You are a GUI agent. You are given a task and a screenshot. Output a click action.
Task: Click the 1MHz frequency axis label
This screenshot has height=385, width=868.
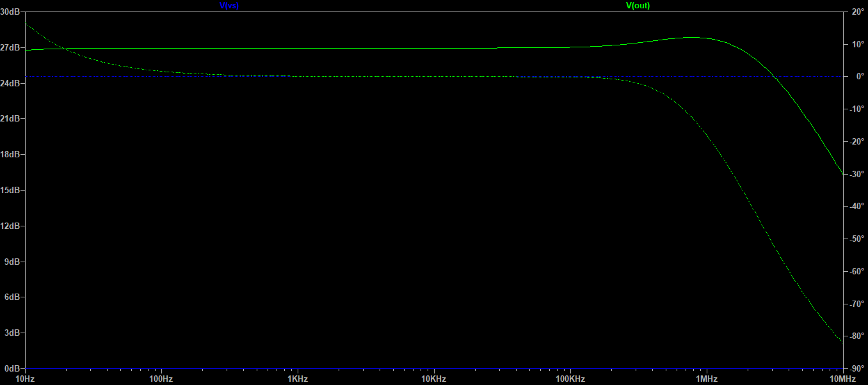tap(707, 379)
